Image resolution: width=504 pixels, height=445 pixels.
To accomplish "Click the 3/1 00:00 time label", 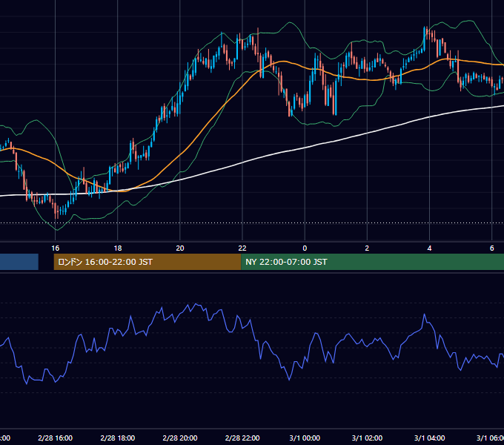I will pyautogui.click(x=305, y=438).
